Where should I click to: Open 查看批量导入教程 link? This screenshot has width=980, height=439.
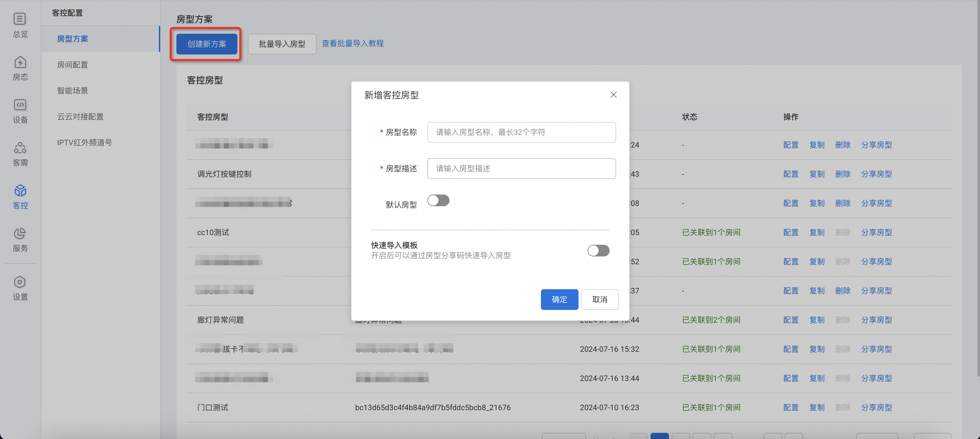click(352, 43)
